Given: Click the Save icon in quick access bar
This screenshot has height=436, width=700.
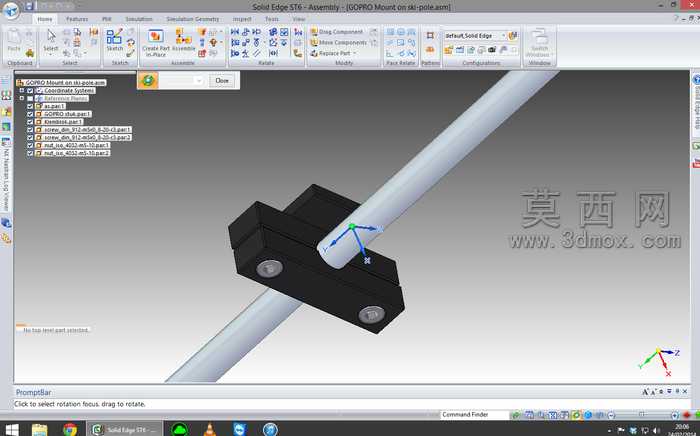Looking at the screenshot, I should 29,6.
